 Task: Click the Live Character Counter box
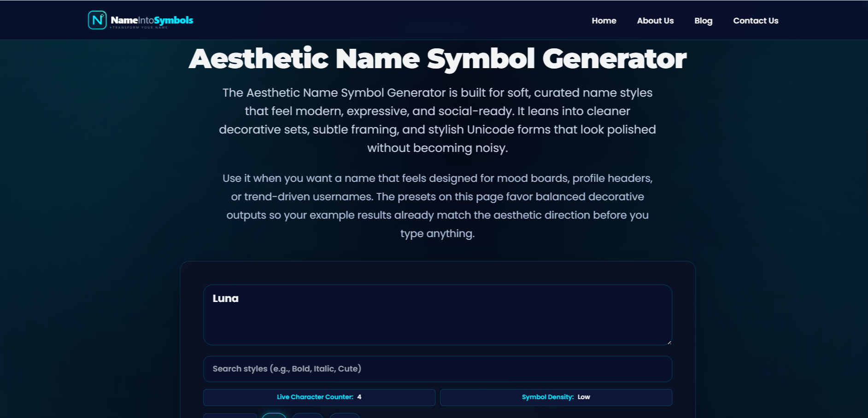[x=319, y=397]
